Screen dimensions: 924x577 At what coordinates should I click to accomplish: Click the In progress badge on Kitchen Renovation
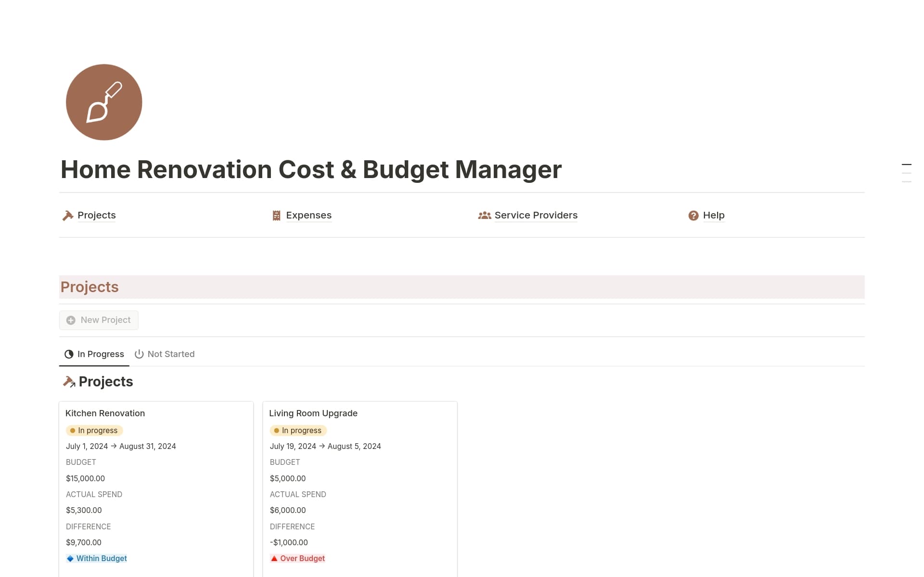point(94,430)
